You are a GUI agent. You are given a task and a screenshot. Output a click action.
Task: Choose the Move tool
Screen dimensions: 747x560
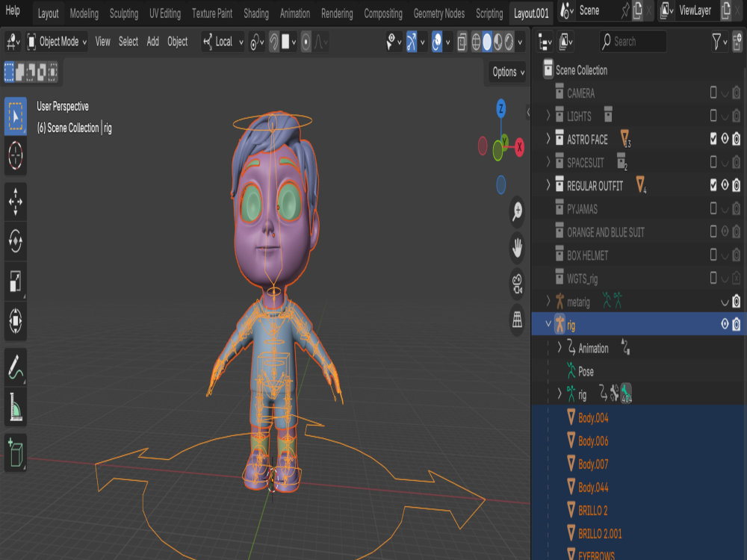(15, 202)
